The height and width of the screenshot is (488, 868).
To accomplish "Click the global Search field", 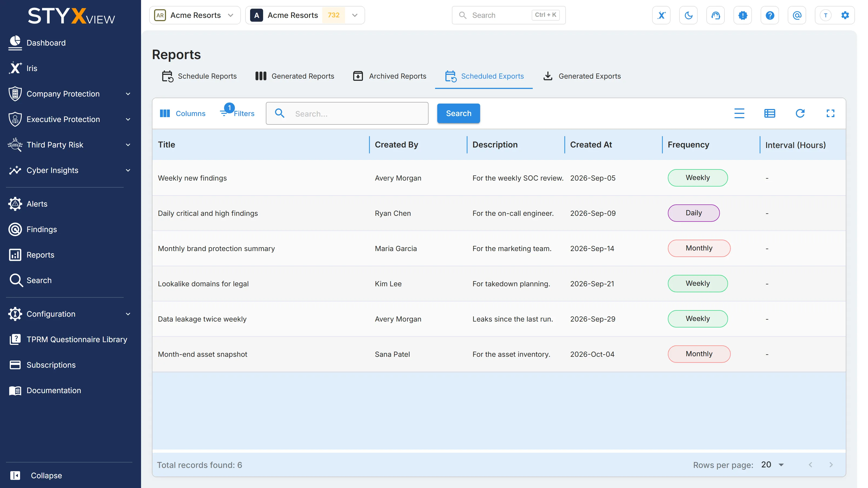I will point(509,15).
